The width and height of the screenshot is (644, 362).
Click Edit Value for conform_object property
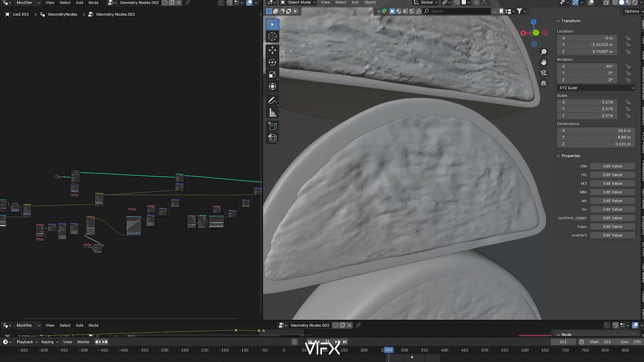click(612, 218)
